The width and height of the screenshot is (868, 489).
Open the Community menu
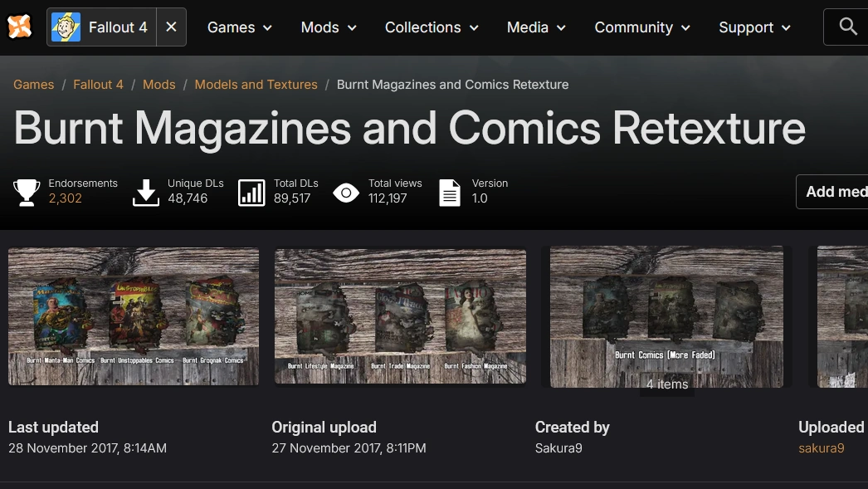pyautogui.click(x=642, y=27)
